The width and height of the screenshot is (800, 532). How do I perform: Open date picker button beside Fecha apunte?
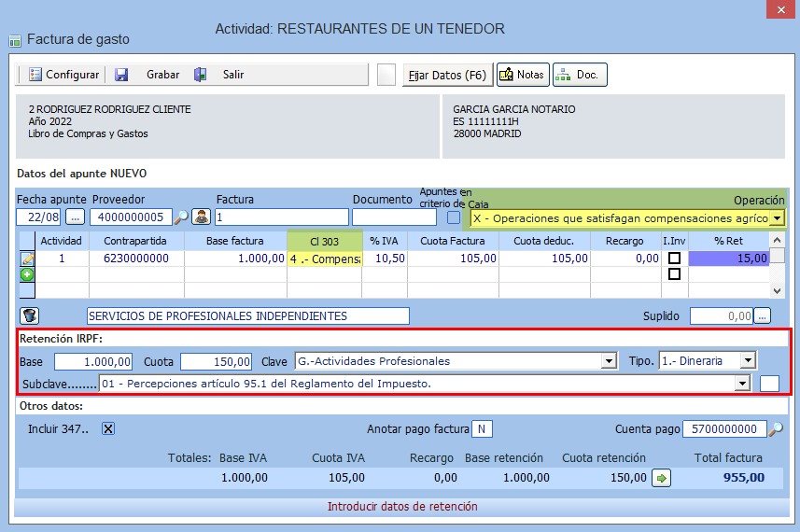[75, 217]
